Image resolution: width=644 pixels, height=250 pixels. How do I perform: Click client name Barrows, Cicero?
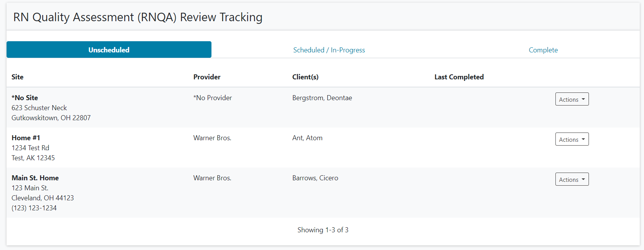pyautogui.click(x=315, y=178)
